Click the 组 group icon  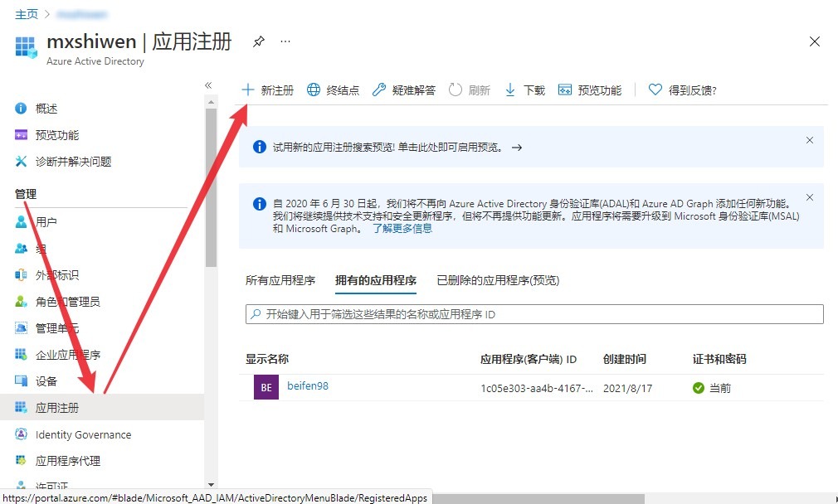click(x=21, y=248)
